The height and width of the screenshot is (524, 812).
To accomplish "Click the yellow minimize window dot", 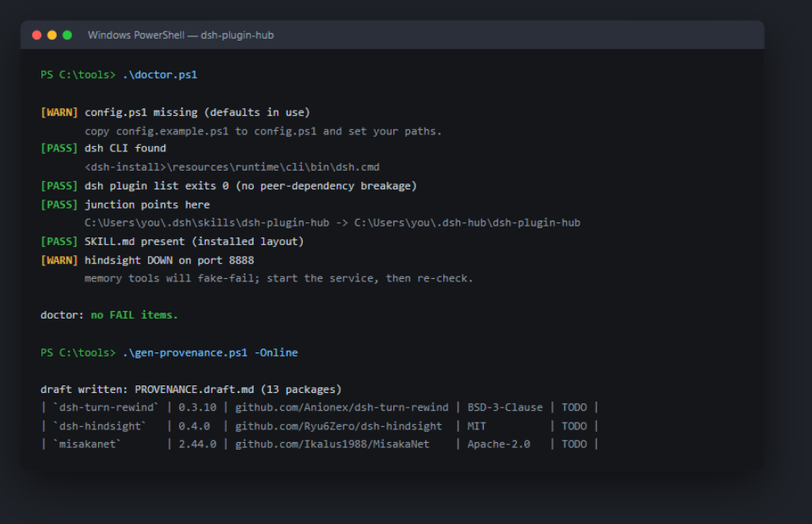I will coord(52,35).
